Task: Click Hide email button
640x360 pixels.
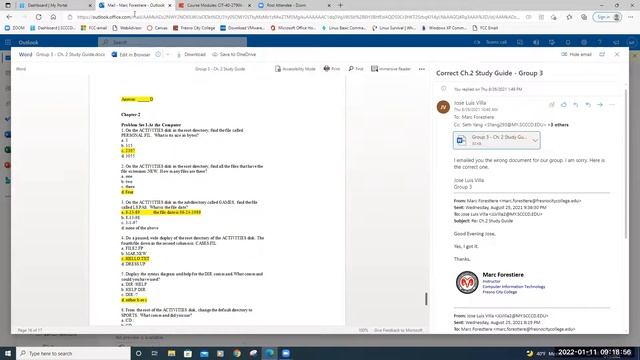Action: [x=576, y=54]
